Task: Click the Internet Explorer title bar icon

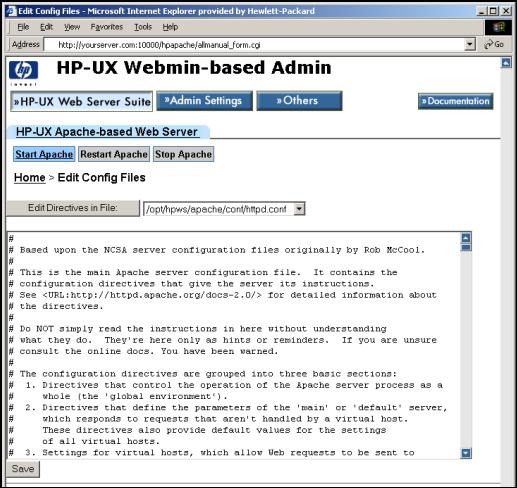Action: tap(12, 11)
